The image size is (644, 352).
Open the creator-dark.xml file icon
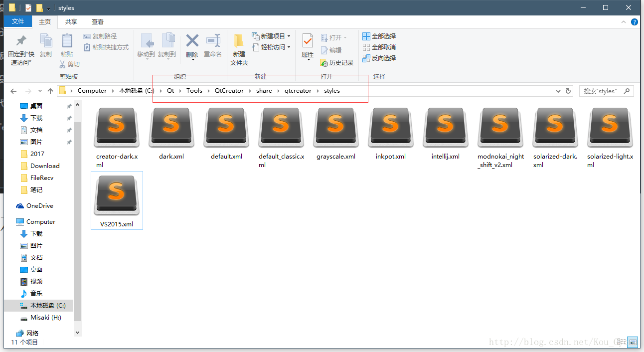117,127
